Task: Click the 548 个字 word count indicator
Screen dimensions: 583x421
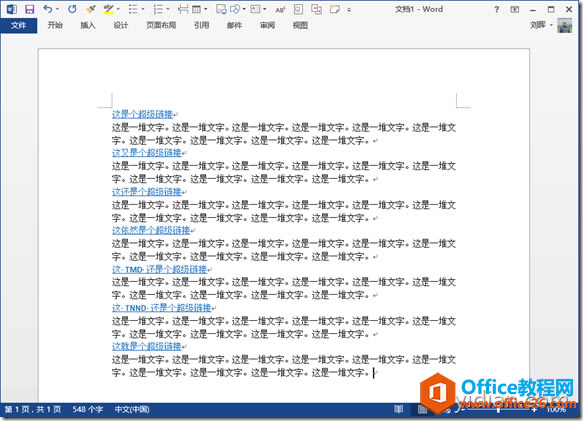Action: (88, 409)
